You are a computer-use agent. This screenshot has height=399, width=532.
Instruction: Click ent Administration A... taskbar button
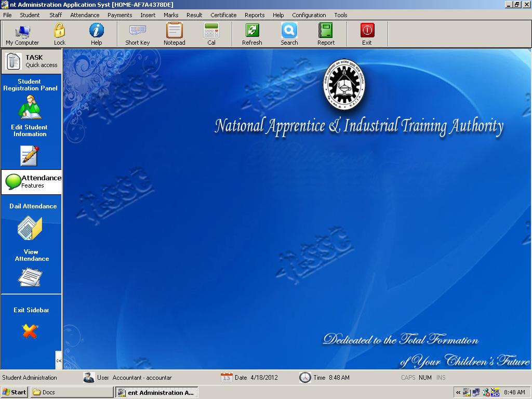click(156, 392)
